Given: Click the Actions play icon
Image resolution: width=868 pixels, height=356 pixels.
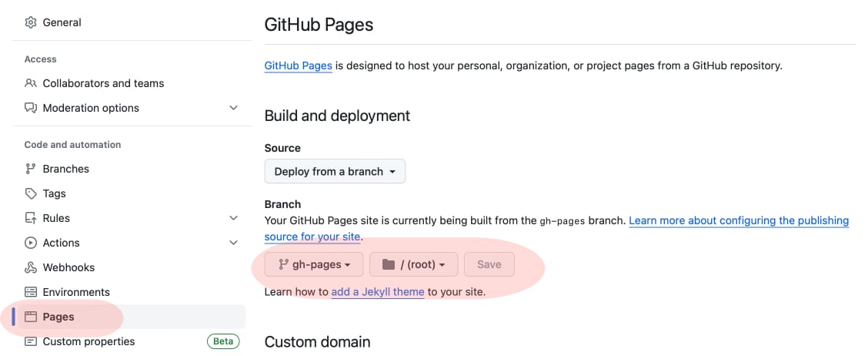Looking at the screenshot, I should 31,243.
